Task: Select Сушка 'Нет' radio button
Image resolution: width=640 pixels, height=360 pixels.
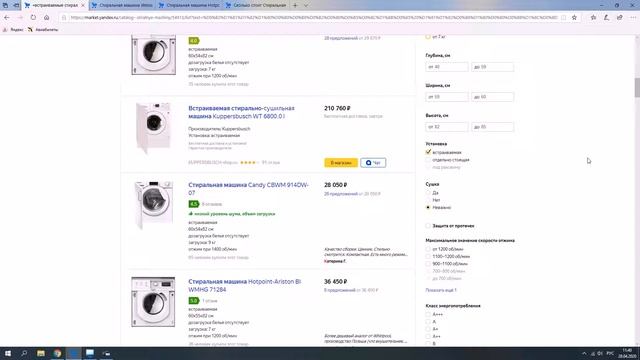Action: [428, 200]
